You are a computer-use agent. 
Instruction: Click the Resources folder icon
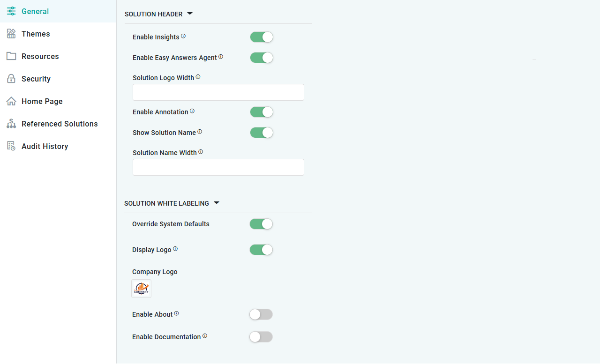click(x=11, y=56)
